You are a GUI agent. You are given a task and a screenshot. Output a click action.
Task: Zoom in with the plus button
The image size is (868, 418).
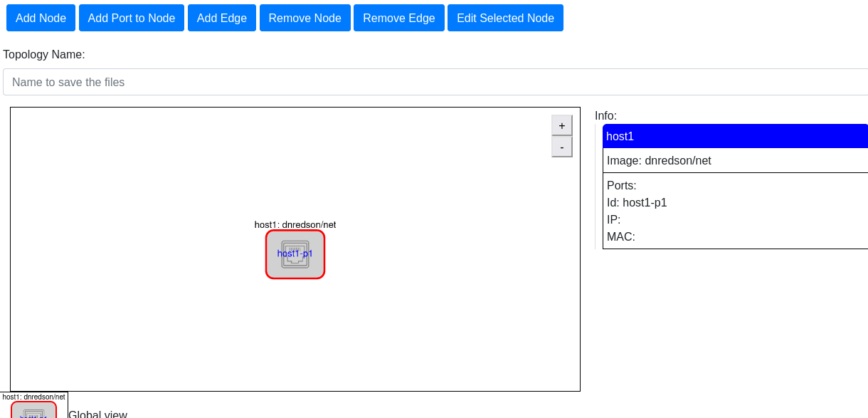561,125
